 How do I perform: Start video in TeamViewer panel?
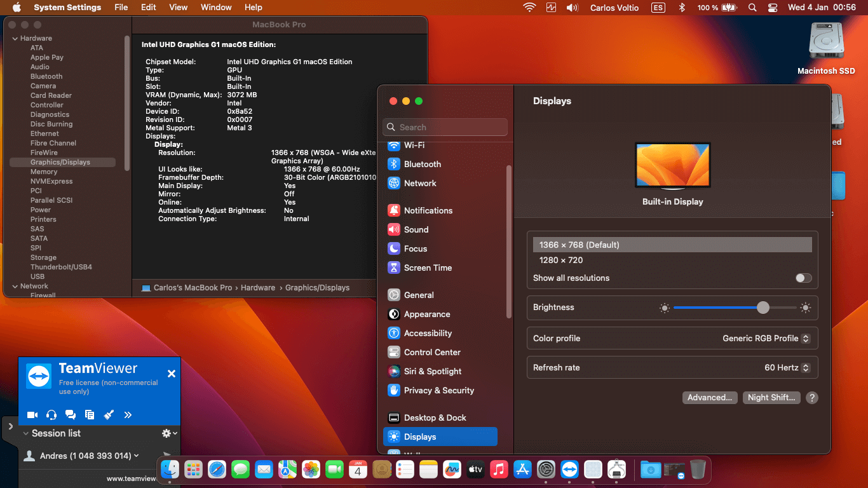(32, 415)
